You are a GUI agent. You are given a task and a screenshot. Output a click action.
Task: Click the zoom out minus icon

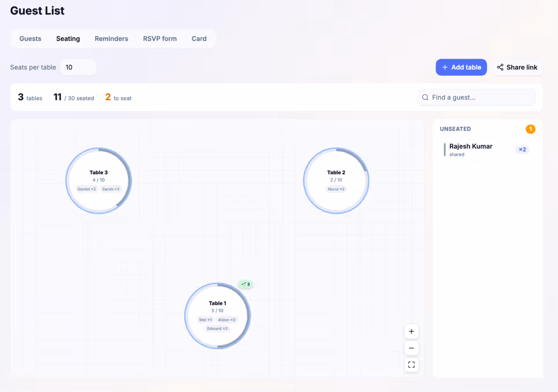[412, 348]
